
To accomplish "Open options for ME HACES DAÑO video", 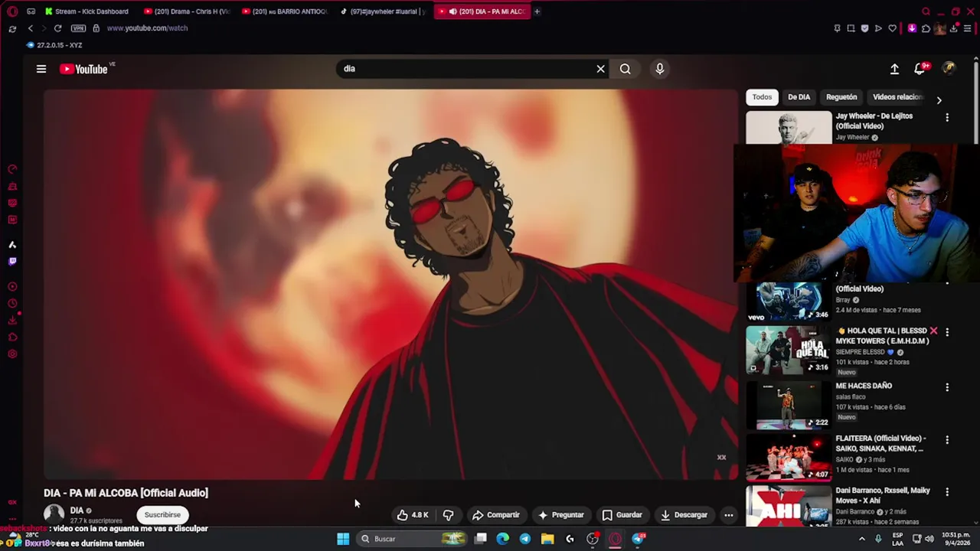I will [x=947, y=387].
